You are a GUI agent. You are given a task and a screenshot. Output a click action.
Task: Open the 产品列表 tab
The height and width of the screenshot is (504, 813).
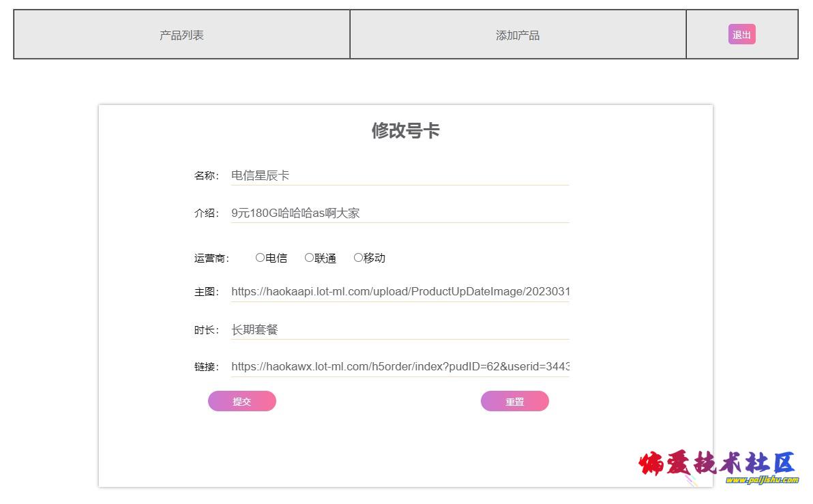click(181, 35)
